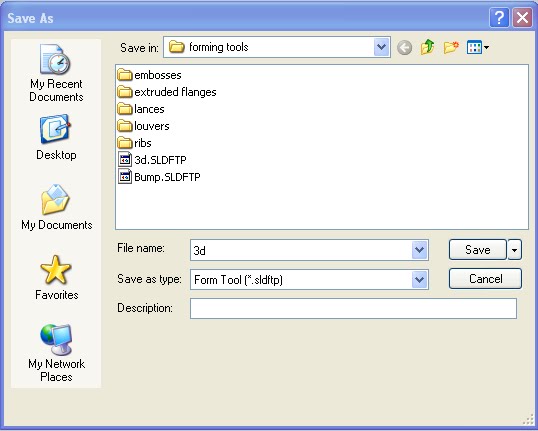Viewport: 538px width, 431px height.
Task: Open My Documents from places bar
Action: coord(56,207)
